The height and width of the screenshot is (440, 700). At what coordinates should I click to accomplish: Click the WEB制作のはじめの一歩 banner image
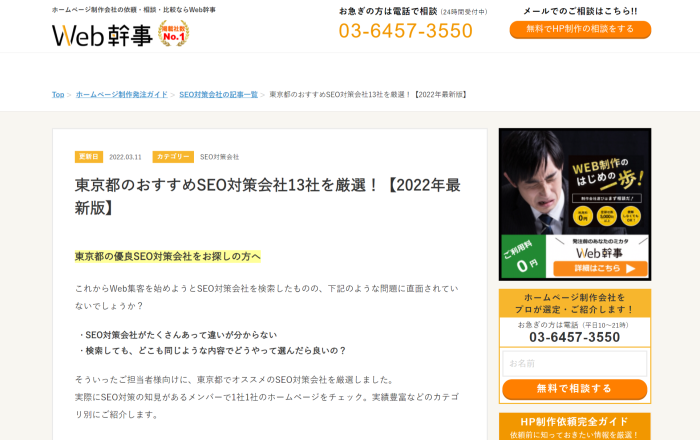[x=575, y=204]
